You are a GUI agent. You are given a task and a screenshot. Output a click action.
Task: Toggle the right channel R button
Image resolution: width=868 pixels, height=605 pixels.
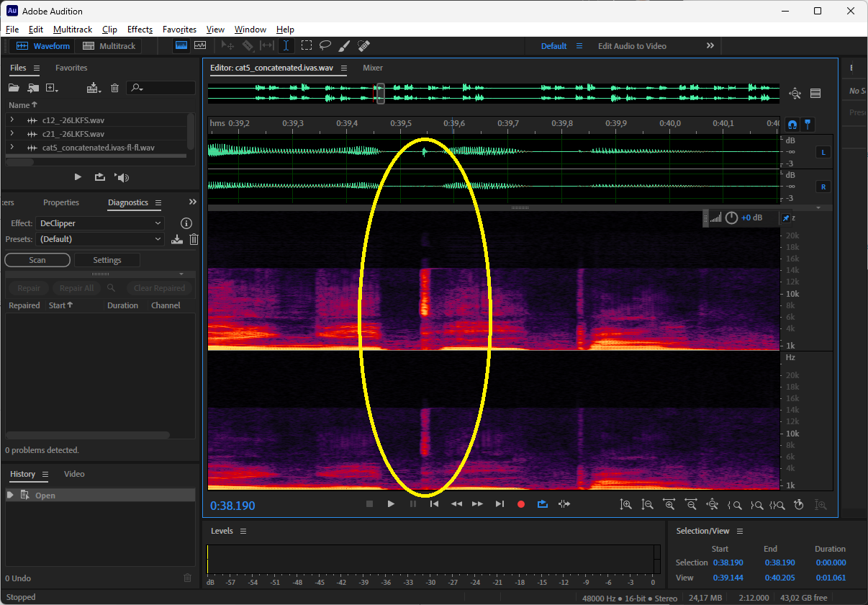click(823, 187)
